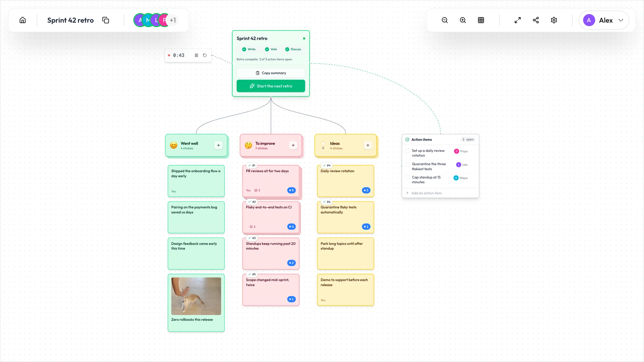644x362 pixels.
Task: Click the Sprint 42 retro board title
Action: click(70, 20)
